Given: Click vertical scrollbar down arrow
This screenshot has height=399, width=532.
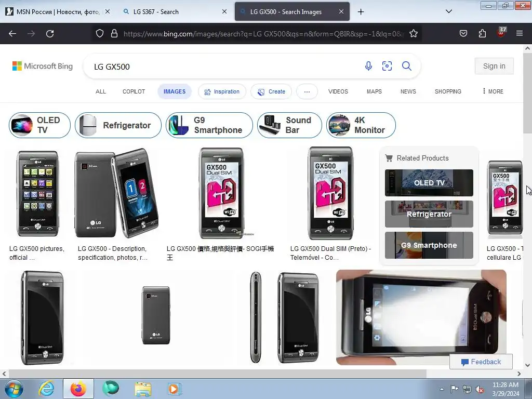Looking at the screenshot, I should click(x=528, y=365).
